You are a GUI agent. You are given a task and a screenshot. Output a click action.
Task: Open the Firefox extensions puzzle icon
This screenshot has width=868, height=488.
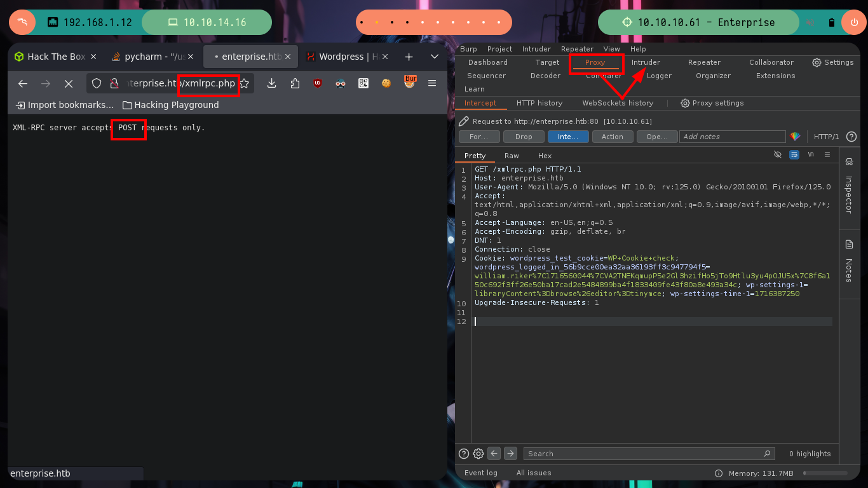(295, 83)
